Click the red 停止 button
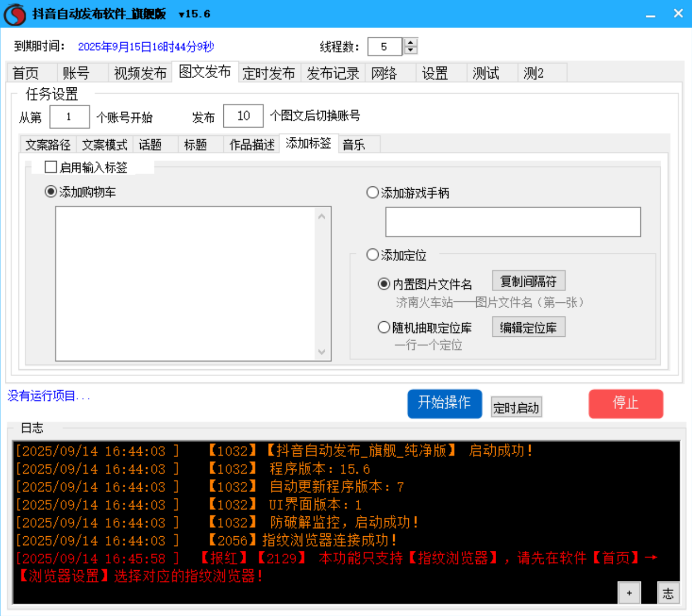The width and height of the screenshot is (692, 616). pyautogui.click(x=625, y=404)
